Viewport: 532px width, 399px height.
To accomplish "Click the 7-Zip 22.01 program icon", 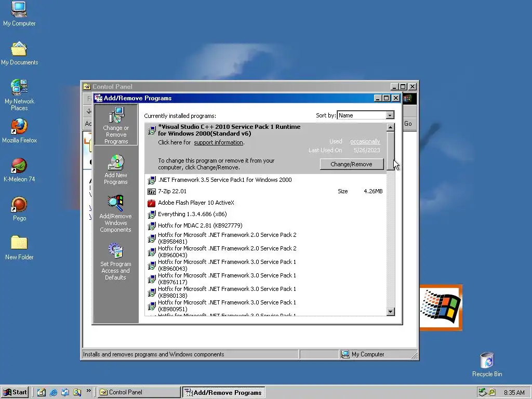I will pos(152,191).
